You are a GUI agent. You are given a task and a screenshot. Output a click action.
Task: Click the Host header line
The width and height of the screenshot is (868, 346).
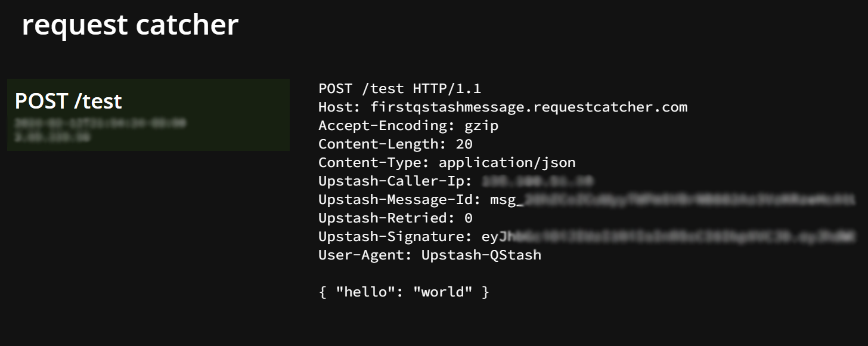pos(503,107)
